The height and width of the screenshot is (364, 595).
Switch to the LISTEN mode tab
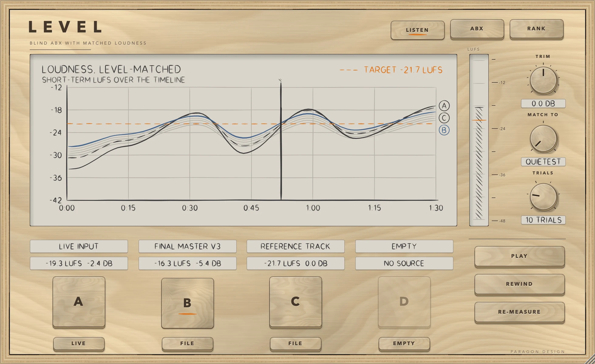(417, 30)
